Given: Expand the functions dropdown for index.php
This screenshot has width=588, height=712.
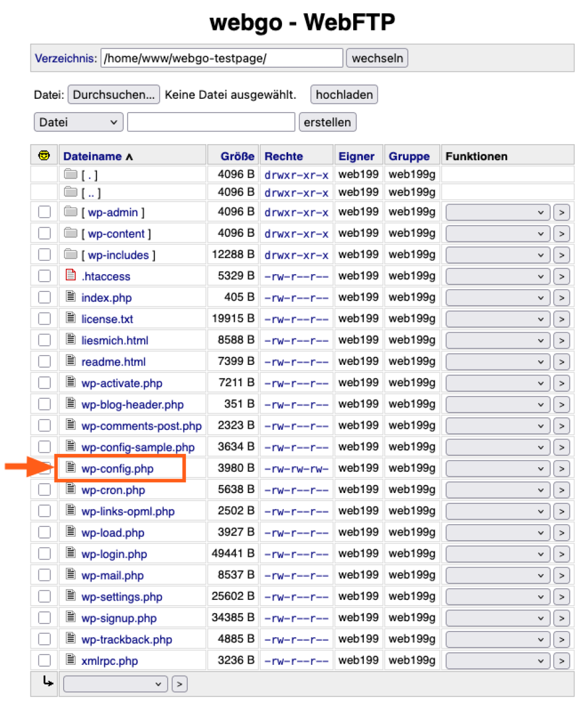Looking at the screenshot, I should [497, 298].
